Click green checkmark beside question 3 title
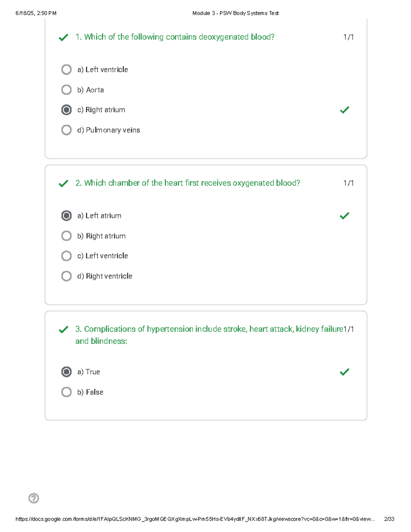 tap(63, 330)
